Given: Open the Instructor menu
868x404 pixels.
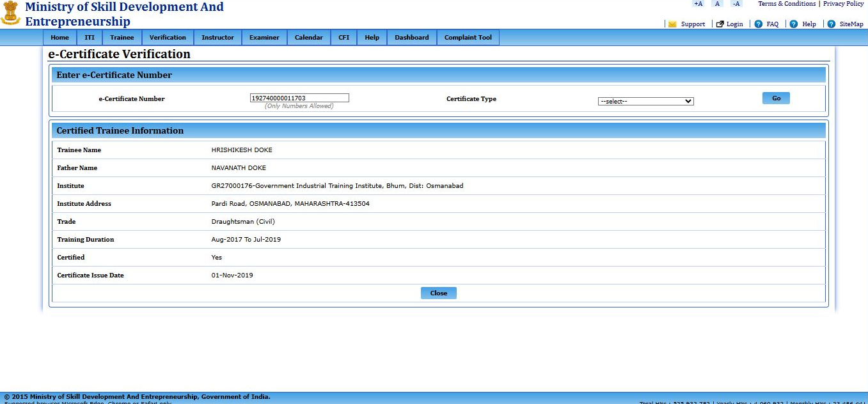Looking at the screenshot, I should coord(217,38).
